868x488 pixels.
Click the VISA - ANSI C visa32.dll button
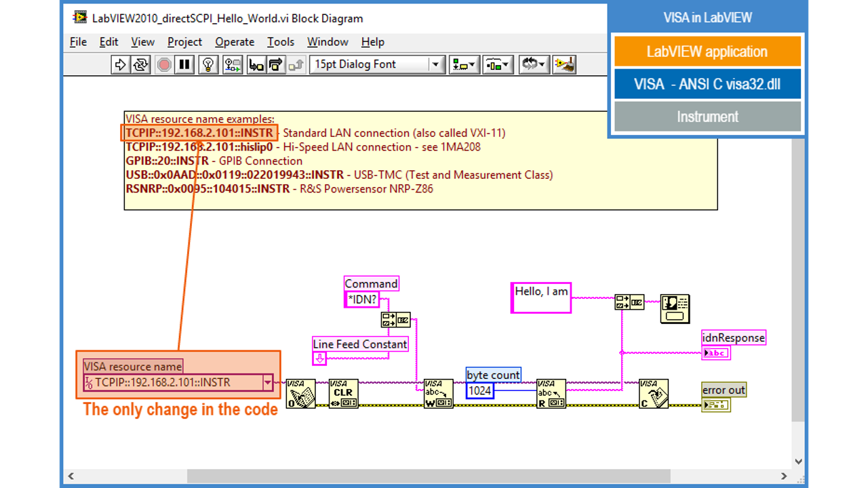pyautogui.click(x=707, y=84)
